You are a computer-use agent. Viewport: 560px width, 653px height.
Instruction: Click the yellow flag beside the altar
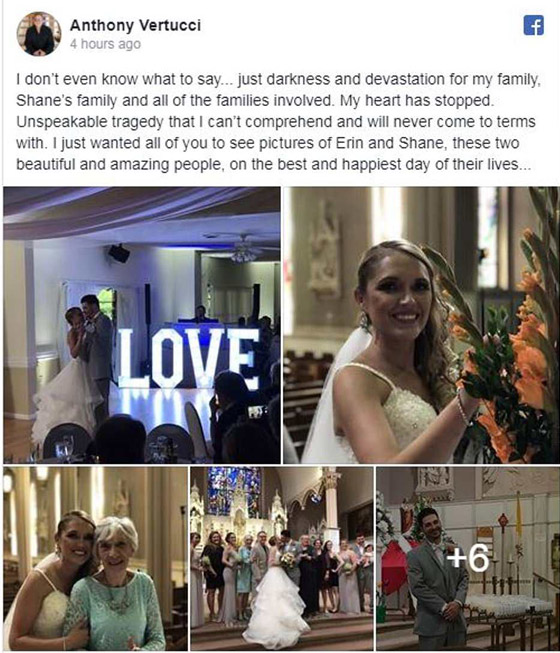pyautogui.click(x=519, y=514)
